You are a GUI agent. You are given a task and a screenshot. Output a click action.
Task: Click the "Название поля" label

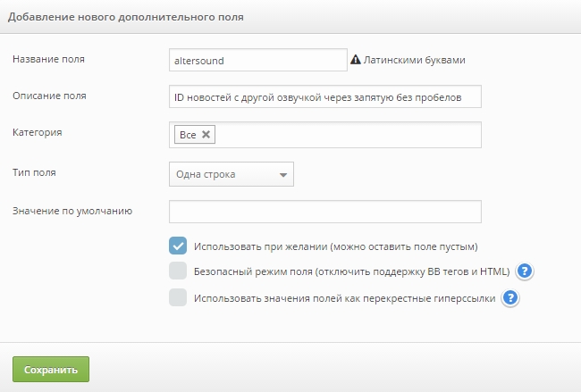48,59
